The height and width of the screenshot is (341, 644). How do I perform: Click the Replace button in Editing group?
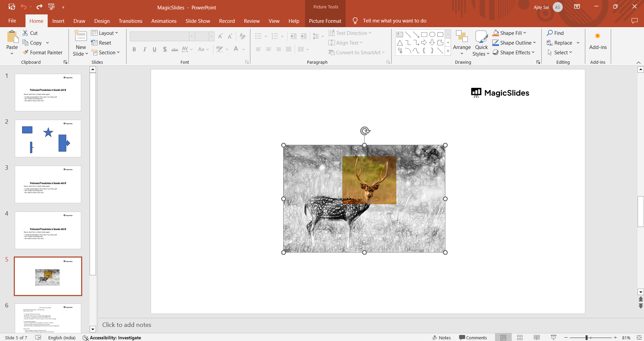coord(562,43)
